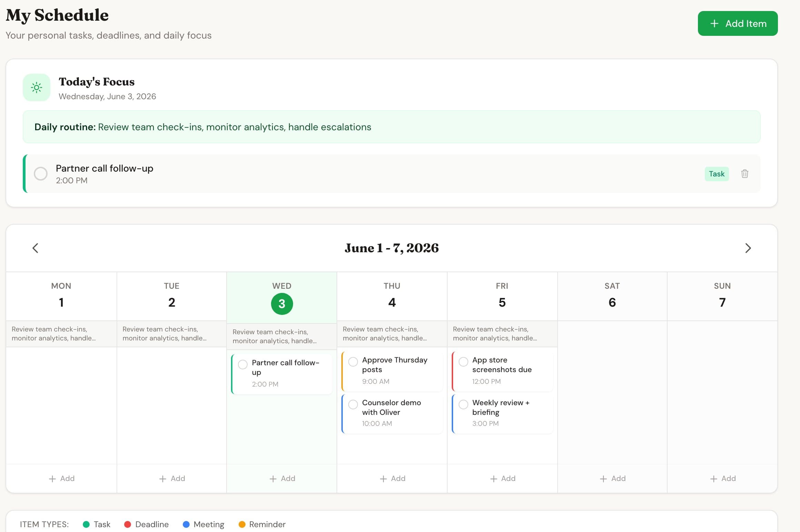This screenshot has height=532, width=800.
Task: Open the Counselor demo with Oliver card title
Action: tap(391, 407)
